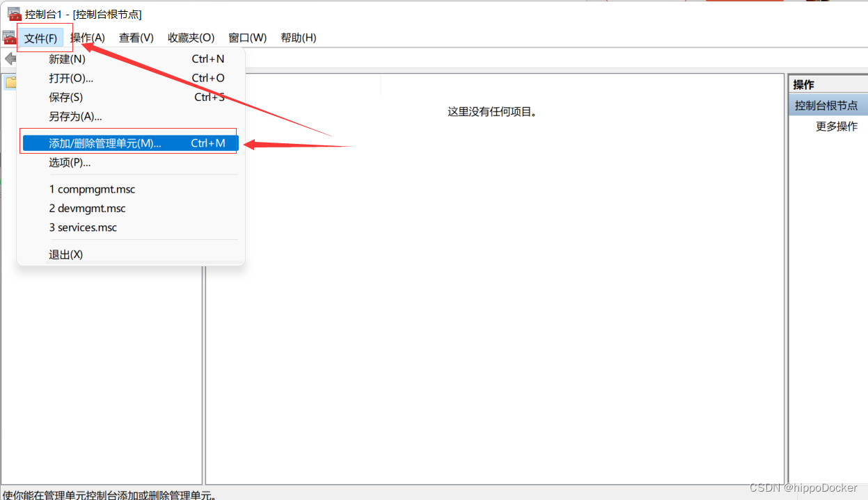Open the 收藏夹(O) menu
868x500 pixels.
[191, 38]
